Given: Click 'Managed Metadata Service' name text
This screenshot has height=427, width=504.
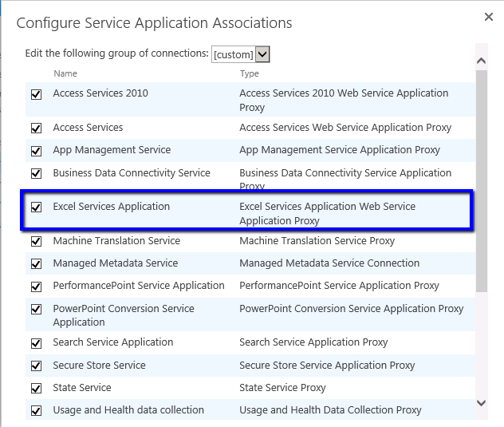Looking at the screenshot, I should 116,263.
